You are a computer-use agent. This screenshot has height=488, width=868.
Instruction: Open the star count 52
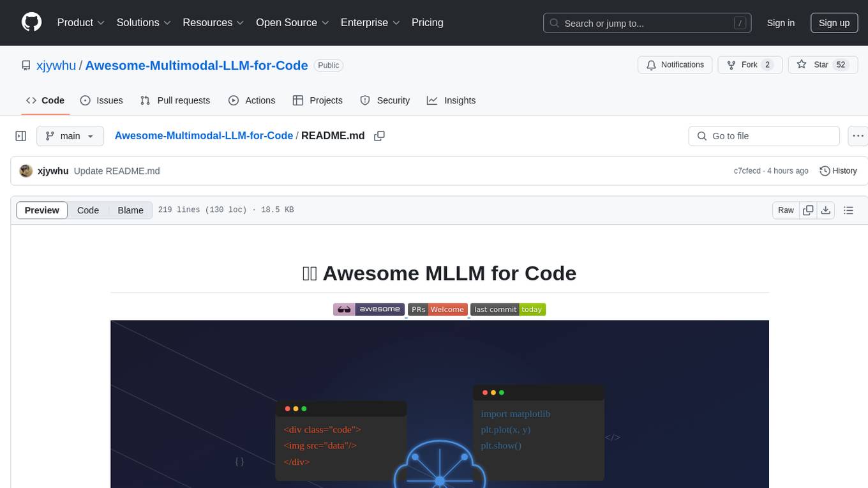841,65
